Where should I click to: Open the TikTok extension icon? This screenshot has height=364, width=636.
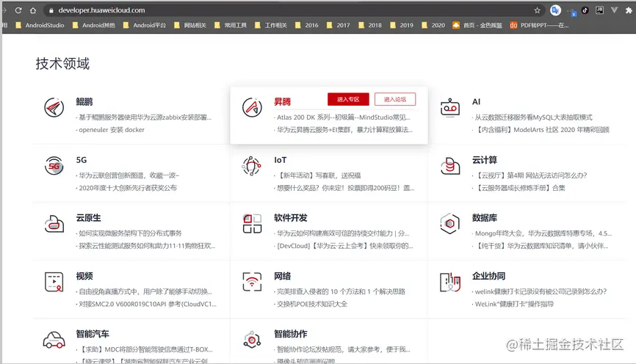click(x=585, y=10)
